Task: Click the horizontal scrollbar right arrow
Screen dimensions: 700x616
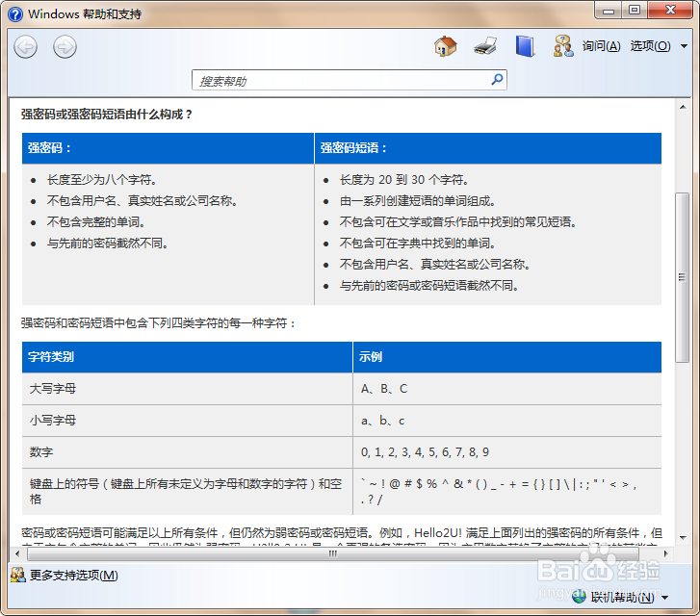Action: pos(665,554)
